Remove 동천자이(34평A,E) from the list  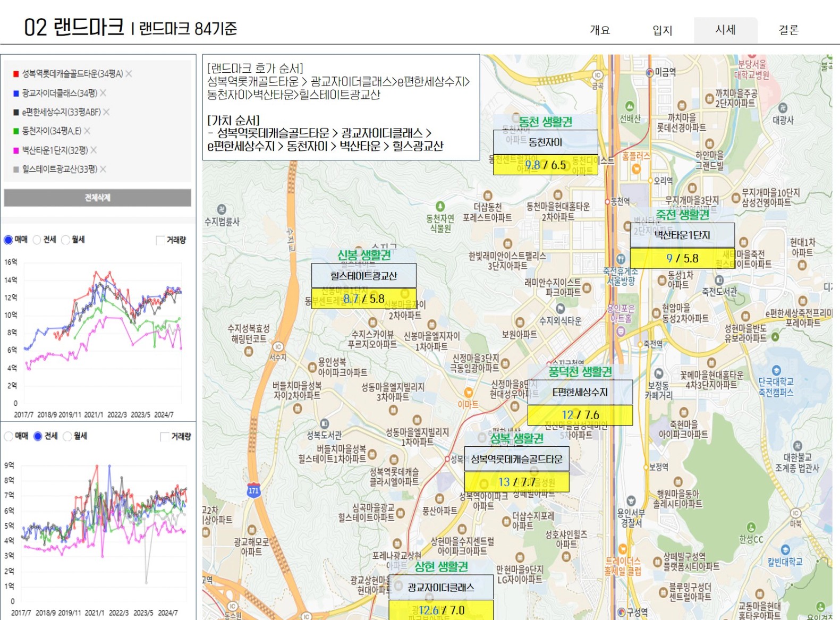[87, 131]
